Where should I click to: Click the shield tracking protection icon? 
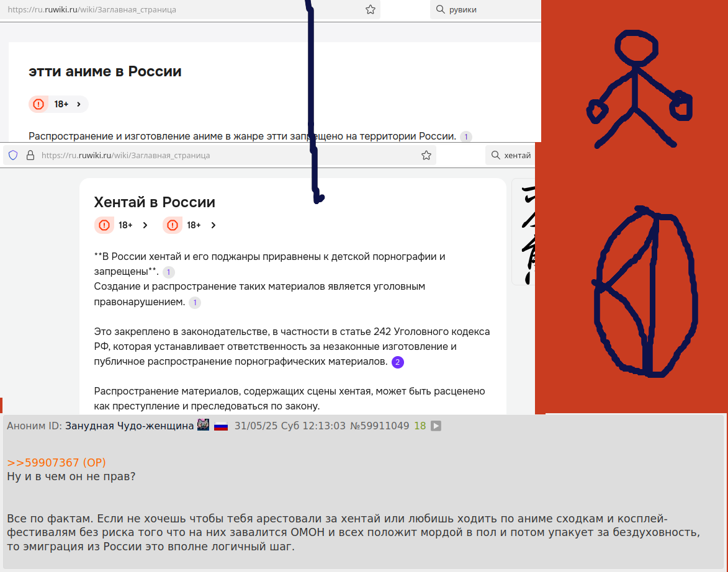point(13,155)
